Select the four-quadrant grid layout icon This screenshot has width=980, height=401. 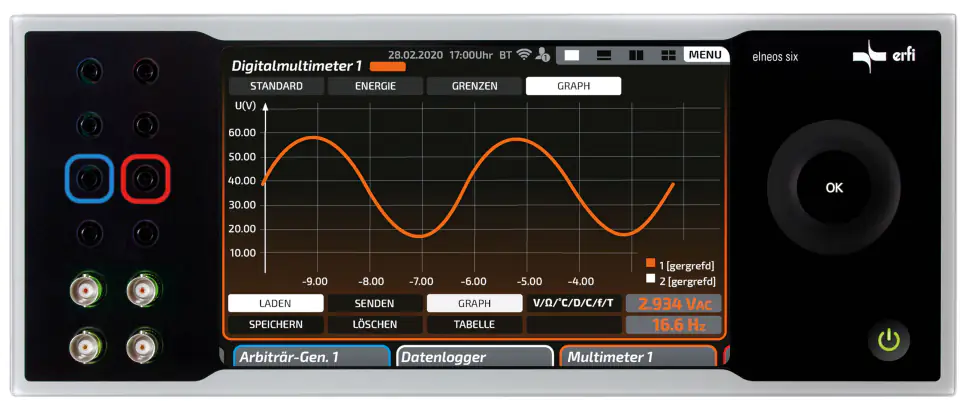point(668,55)
